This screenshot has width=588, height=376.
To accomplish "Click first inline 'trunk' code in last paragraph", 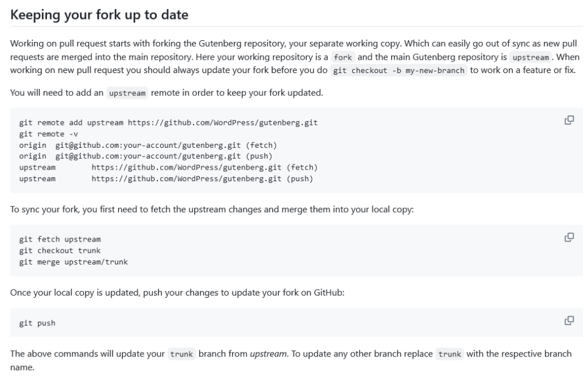I will click(182, 354).
